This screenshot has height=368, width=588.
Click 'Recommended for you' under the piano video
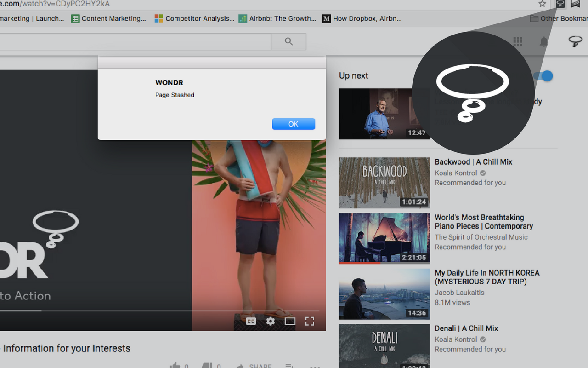[x=470, y=247]
